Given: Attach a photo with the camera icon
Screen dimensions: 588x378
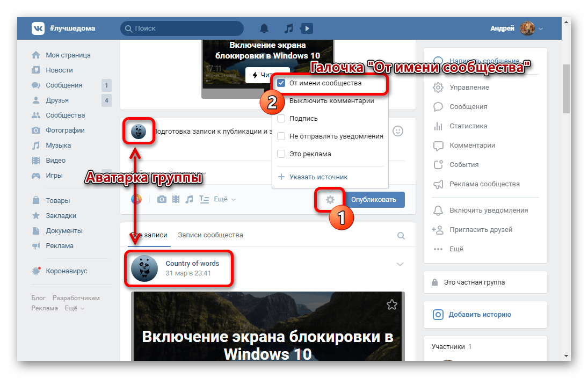Looking at the screenshot, I should tap(162, 199).
